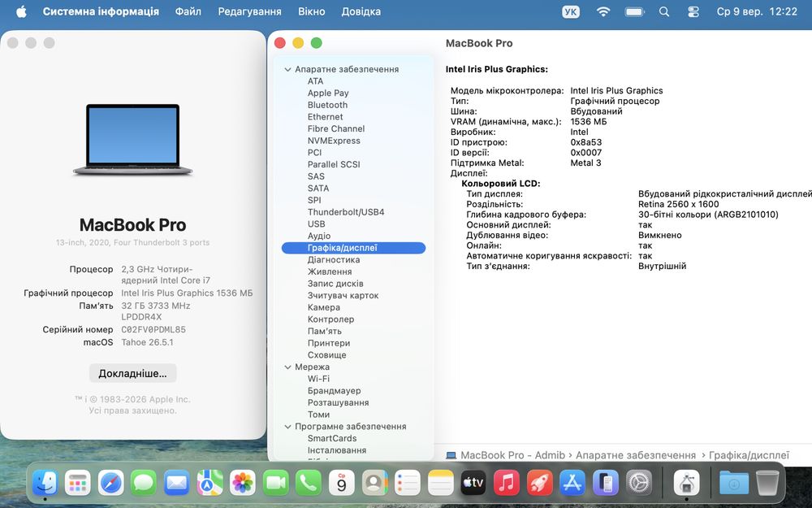Open Messages in the Dock
This screenshot has height=508, width=812.
tap(144, 483)
